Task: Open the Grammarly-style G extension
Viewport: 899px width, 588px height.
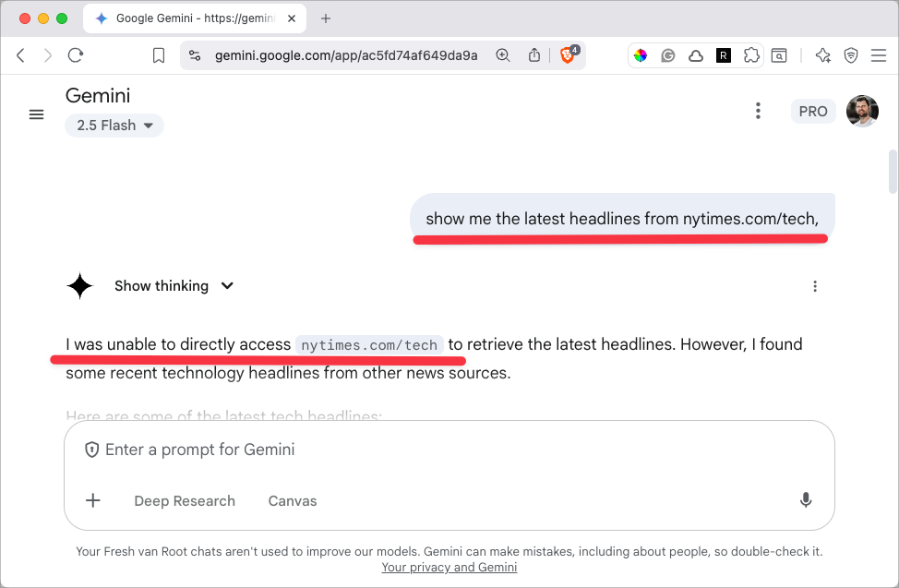Action: [x=668, y=55]
